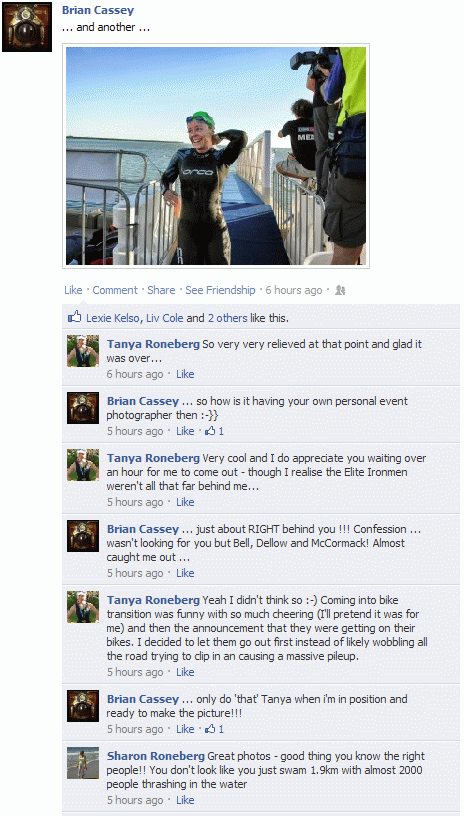464x816 pixels.
Task: Click Share link under the photo
Action: point(161,290)
